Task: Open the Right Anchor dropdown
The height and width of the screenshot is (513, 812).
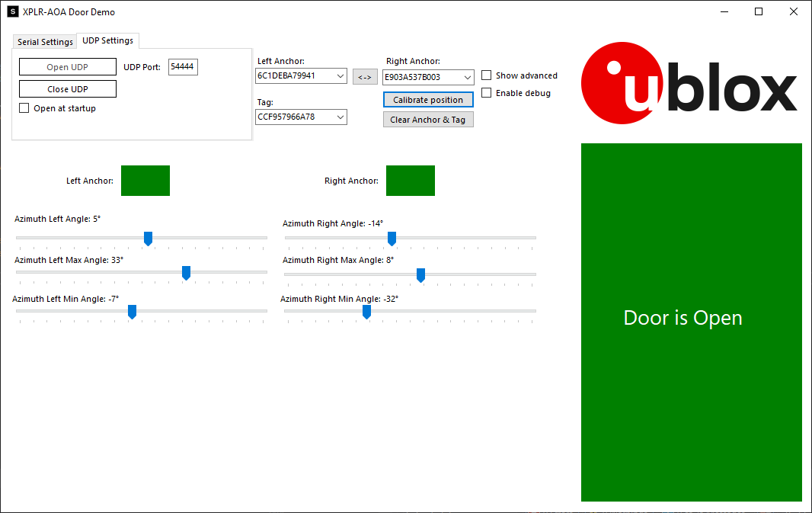Action: [x=467, y=77]
